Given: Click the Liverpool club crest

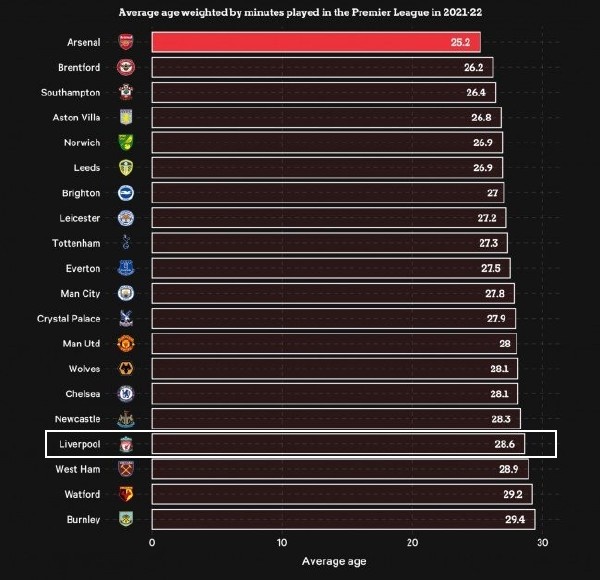Looking at the screenshot, I should [126, 444].
